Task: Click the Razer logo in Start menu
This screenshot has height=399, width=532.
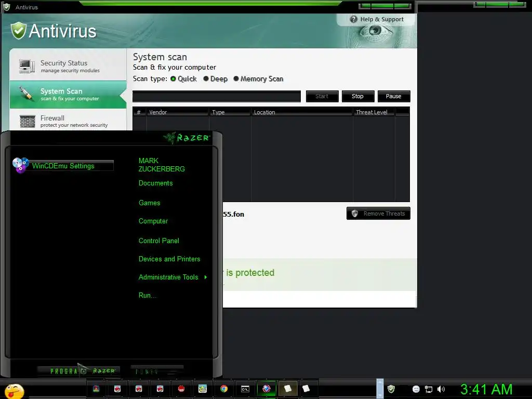Action: tap(187, 137)
